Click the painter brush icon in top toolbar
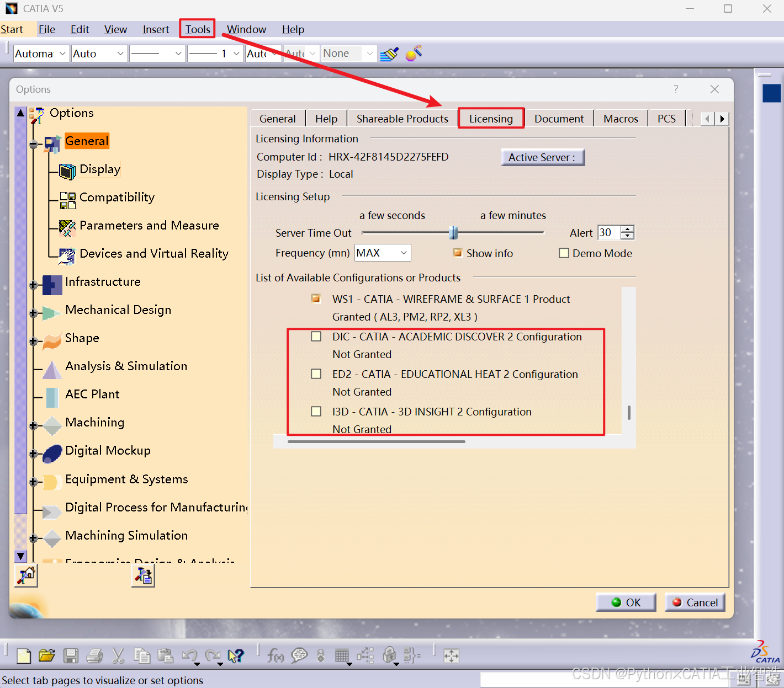Image resolution: width=784 pixels, height=688 pixels. [x=389, y=54]
